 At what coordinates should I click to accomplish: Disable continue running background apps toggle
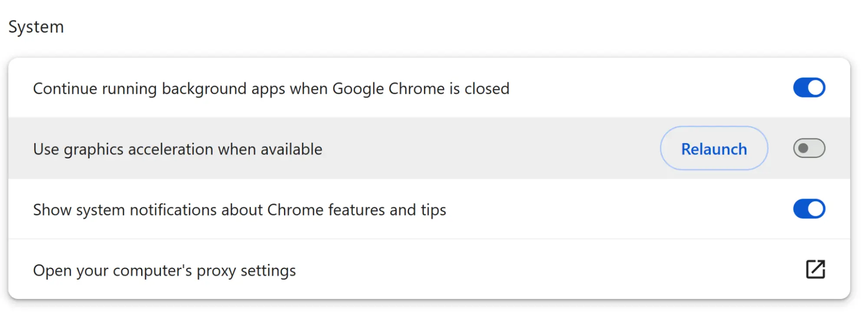click(x=809, y=88)
